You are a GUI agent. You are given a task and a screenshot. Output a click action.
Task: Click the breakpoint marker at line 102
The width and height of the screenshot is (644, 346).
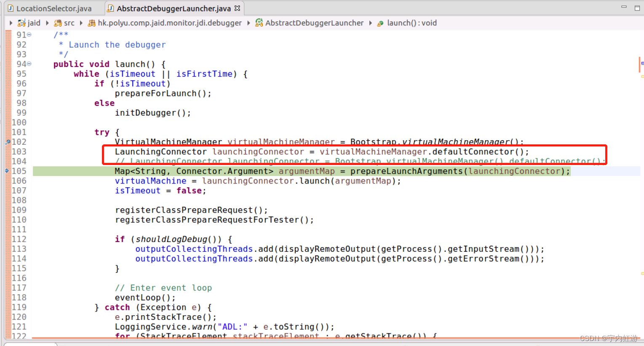tap(8, 142)
